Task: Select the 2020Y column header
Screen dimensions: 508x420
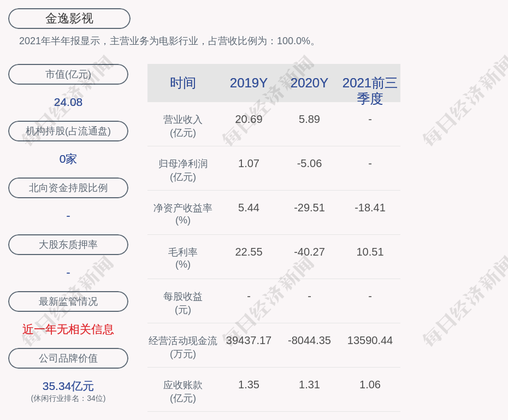Action: [309, 83]
